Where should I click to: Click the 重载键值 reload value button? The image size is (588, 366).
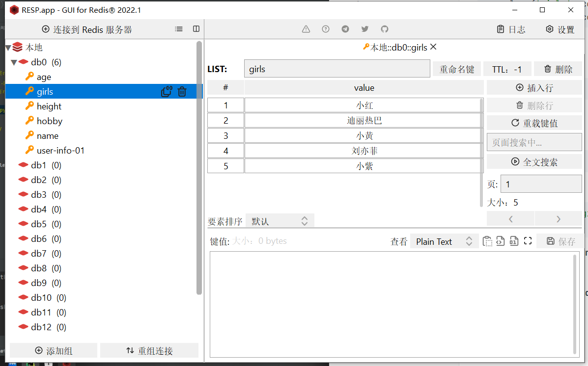click(x=534, y=123)
